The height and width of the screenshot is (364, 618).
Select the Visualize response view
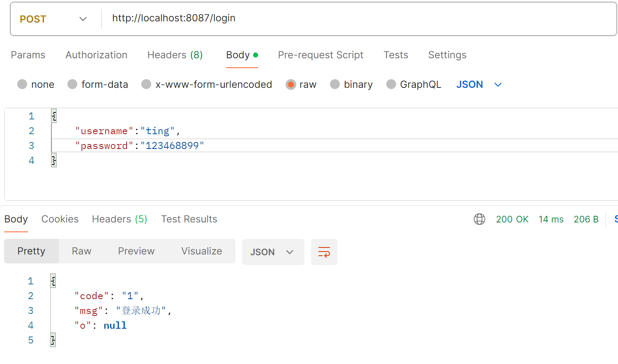[x=202, y=251]
